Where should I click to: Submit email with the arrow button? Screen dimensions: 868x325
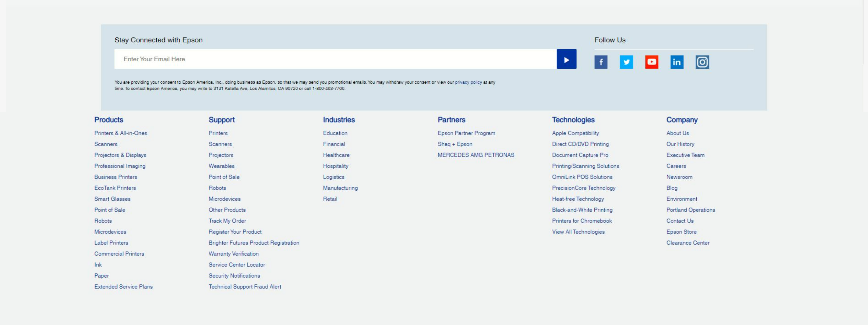pos(567,59)
